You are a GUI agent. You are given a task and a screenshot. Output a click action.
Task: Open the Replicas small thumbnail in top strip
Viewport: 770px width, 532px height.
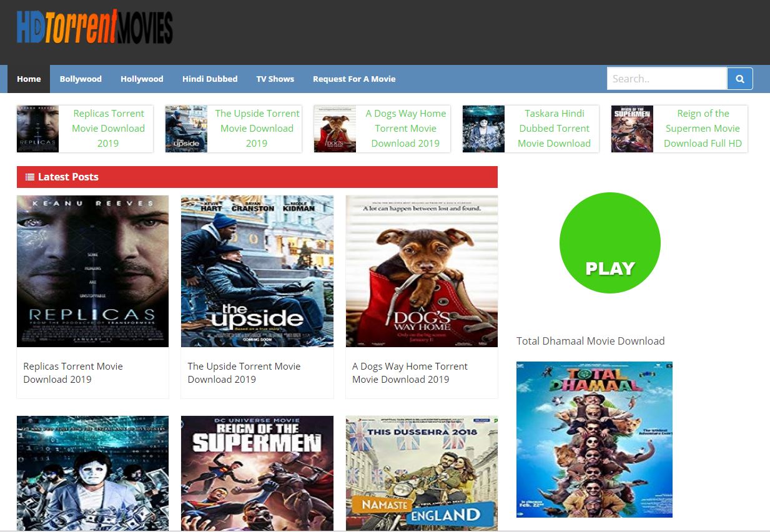37,129
